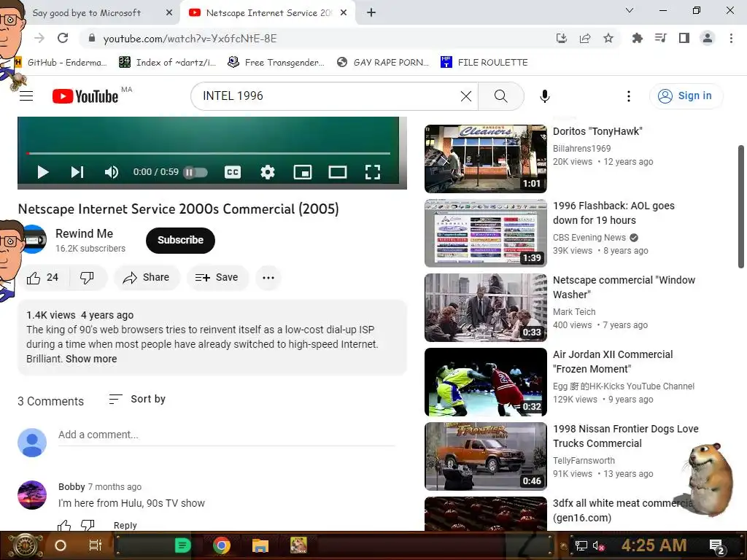Open 1996 Flashback AOL video title
The image size is (747, 560).
tap(614, 213)
